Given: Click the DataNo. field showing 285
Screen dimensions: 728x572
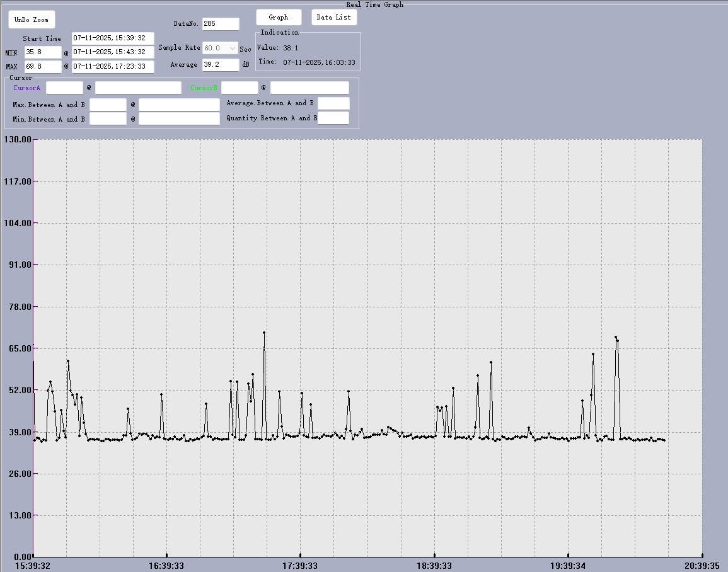Looking at the screenshot, I should 221,24.
